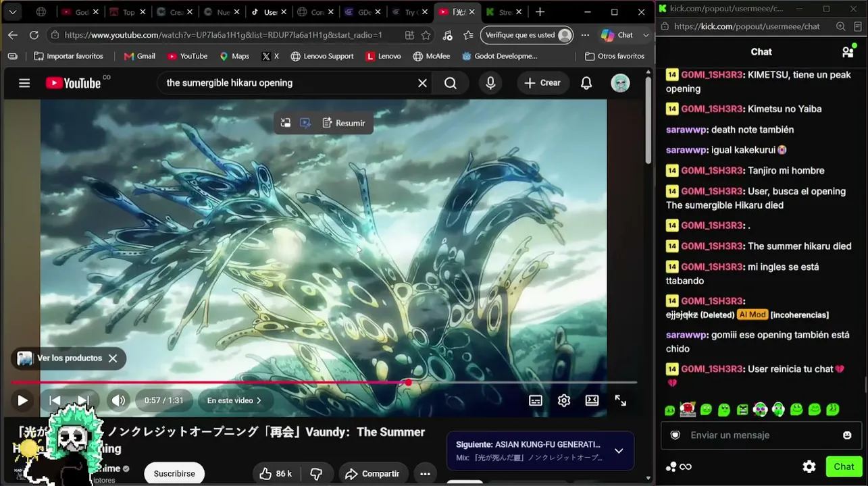
Task: Start voice search with the microphone
Action: pyautogui.click(x=490, y=83)
